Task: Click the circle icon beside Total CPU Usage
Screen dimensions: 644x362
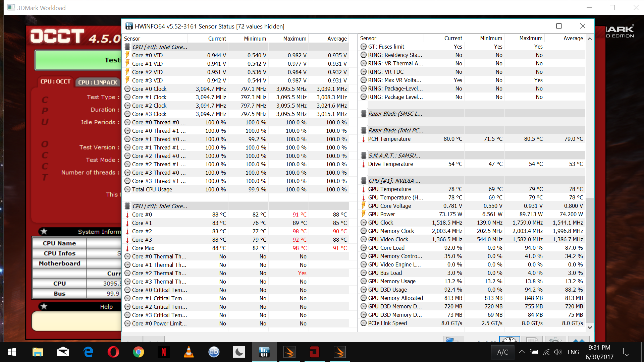Action: (x=127, y=189)
